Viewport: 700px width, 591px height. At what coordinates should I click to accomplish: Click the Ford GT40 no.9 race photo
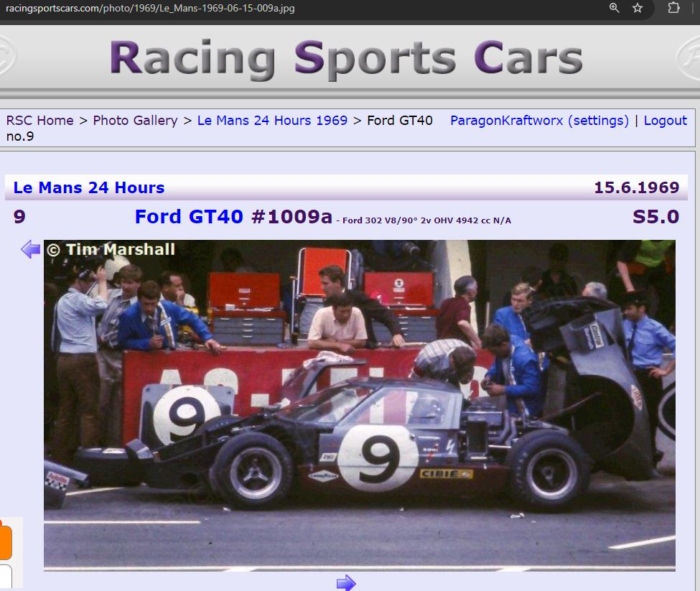pyautogui.click(x=360, y=405)
